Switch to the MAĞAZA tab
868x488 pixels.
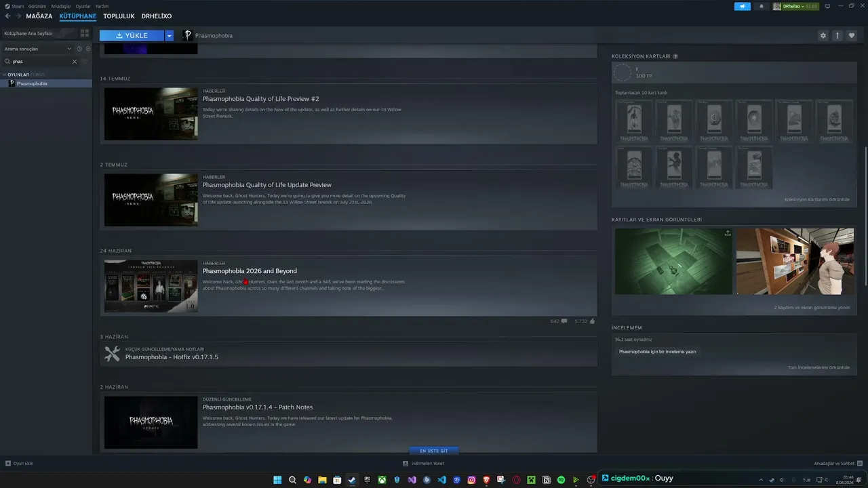pos(39,16)
